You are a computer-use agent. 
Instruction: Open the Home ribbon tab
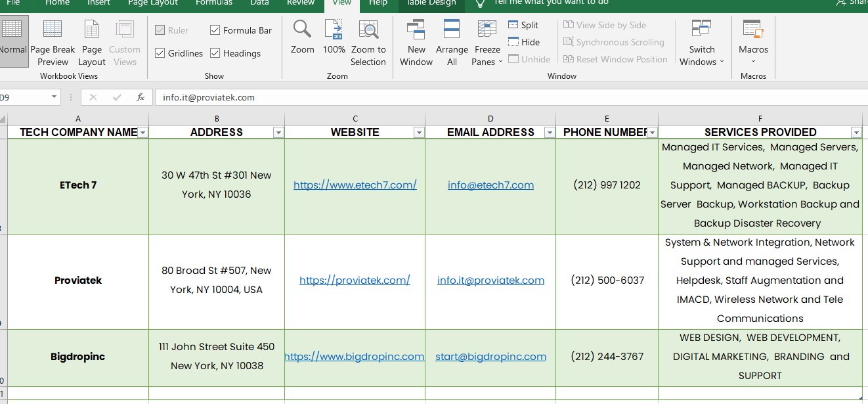[57, 3]
